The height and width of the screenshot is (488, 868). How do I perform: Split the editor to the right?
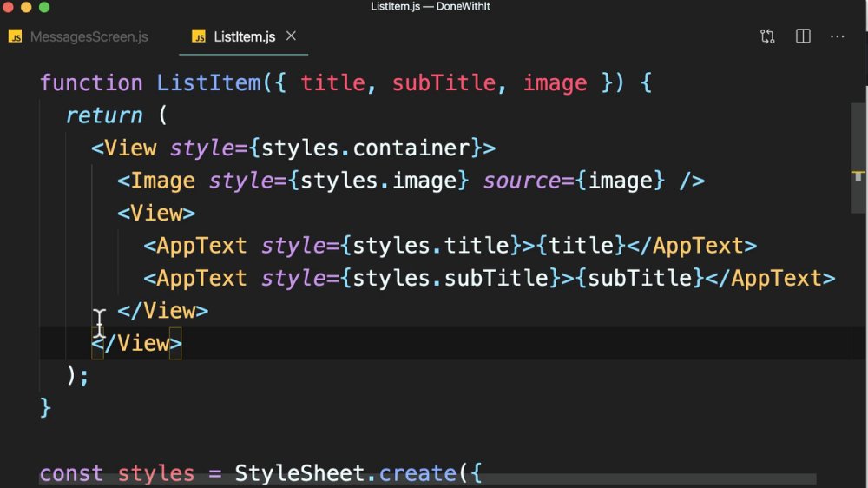[x=803, y=36]
